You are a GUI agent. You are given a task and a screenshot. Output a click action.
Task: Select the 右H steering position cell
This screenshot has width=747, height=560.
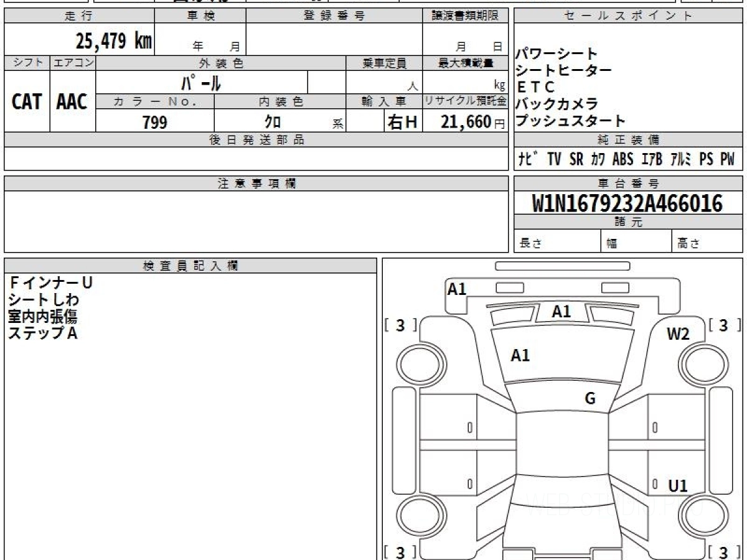pos(402,122)
